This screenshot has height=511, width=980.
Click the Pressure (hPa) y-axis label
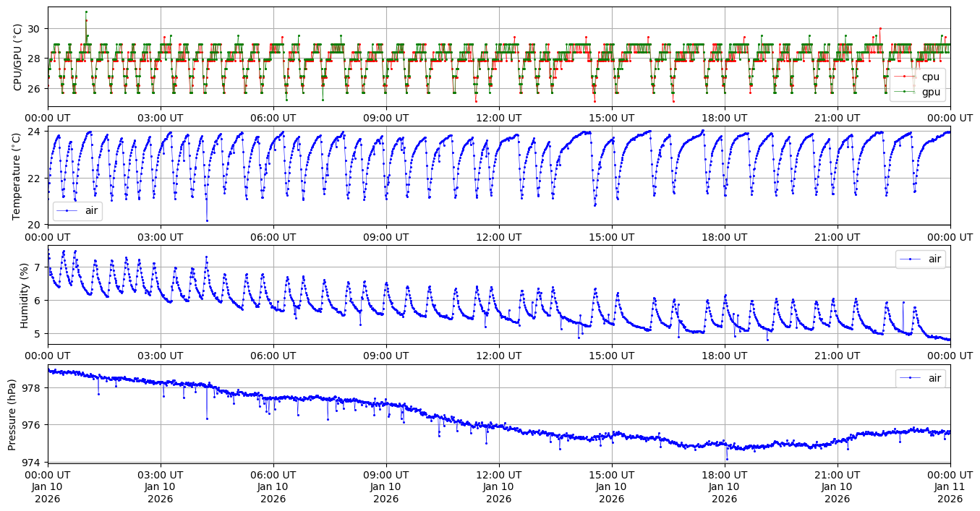12,413
